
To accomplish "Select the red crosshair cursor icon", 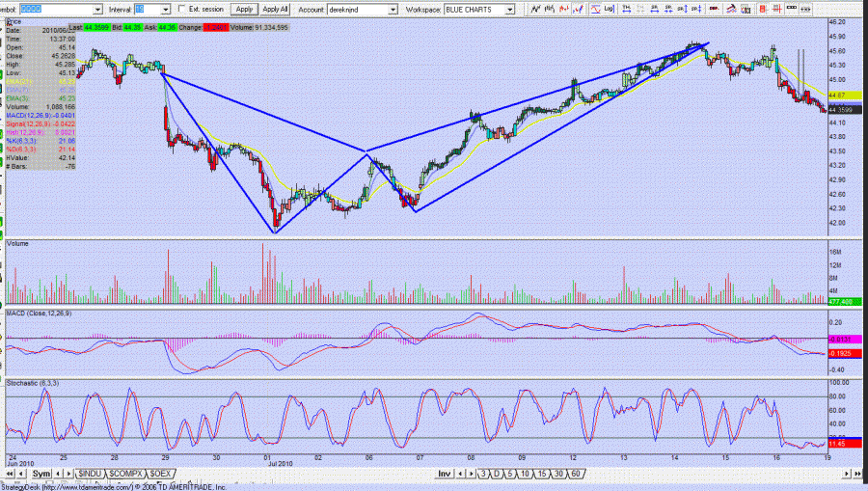I will coord(776,9).
